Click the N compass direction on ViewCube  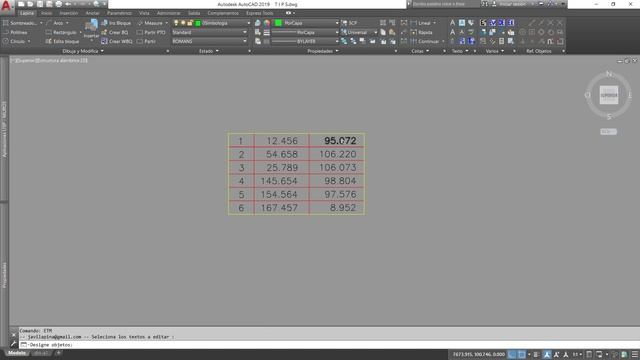coord(609,74)
